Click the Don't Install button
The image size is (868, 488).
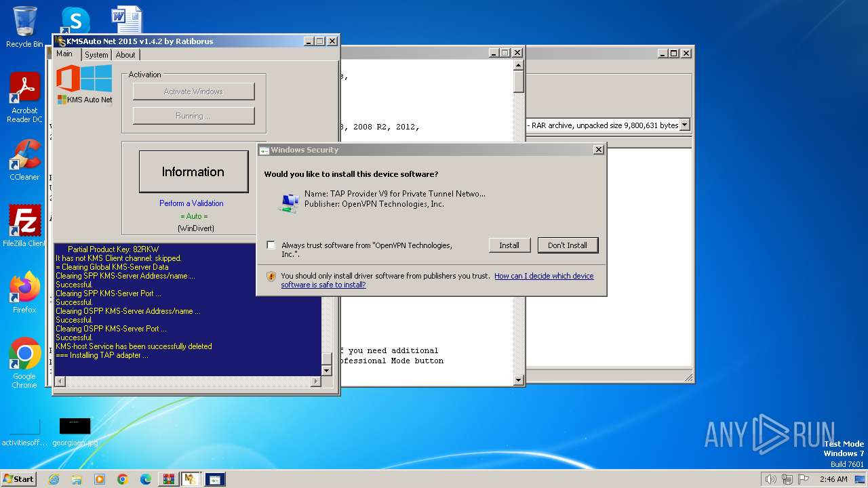click(x=568, y=245)
